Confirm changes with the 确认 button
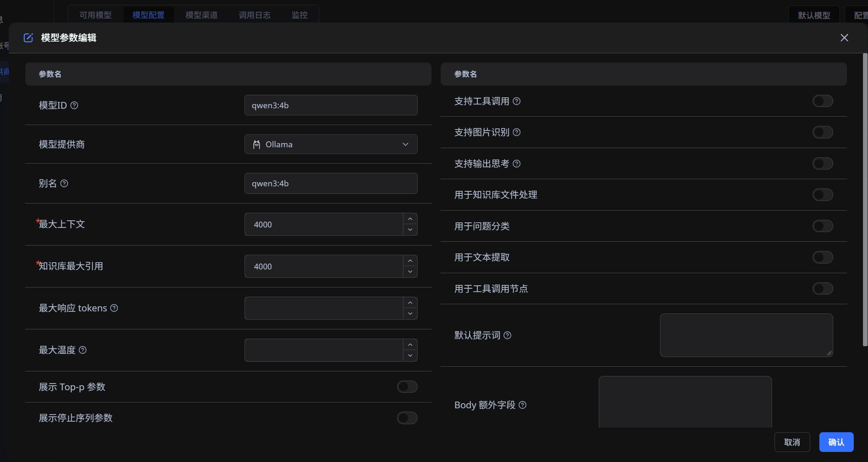This screenshot has width=868, height=462. point(836,442)
